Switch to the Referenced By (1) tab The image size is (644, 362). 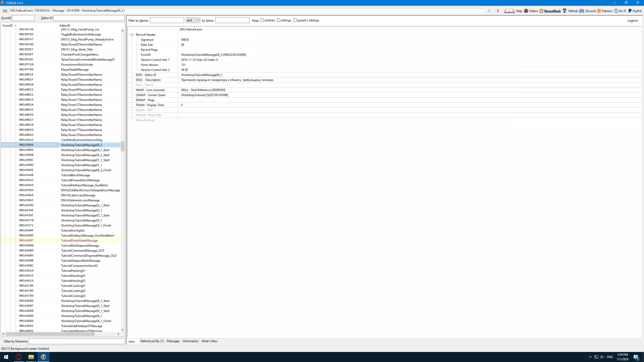152,341
